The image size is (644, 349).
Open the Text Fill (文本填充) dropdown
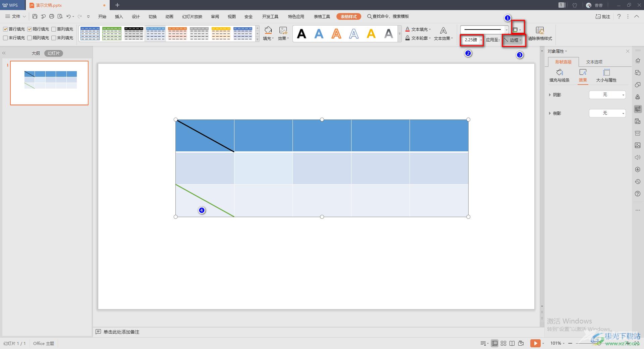(418, 29)
